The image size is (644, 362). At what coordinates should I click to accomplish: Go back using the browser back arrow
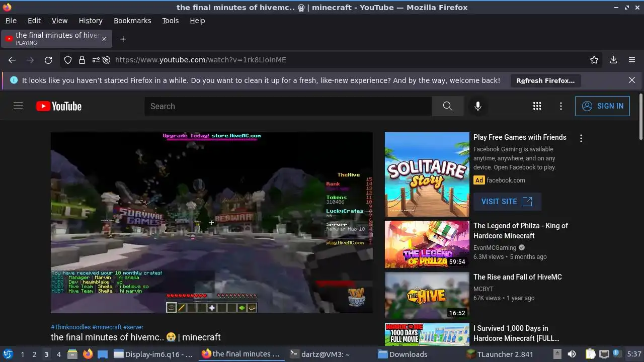pos(12,60)
